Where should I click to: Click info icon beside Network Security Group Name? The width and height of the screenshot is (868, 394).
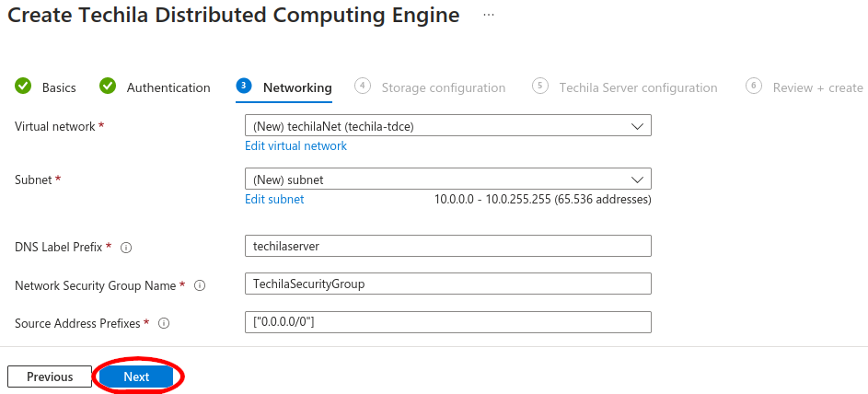point(200,286)
